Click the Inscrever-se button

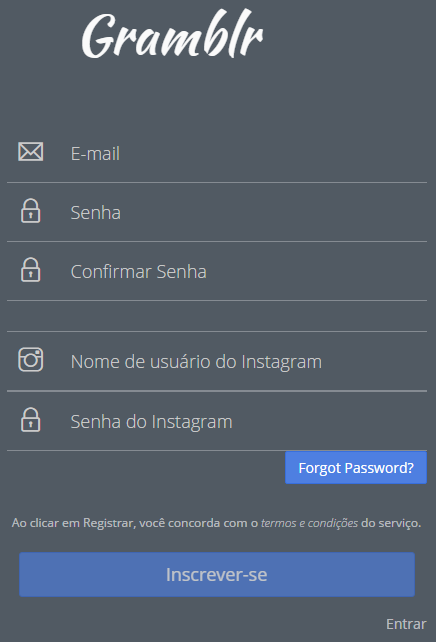tap(217, 574)
